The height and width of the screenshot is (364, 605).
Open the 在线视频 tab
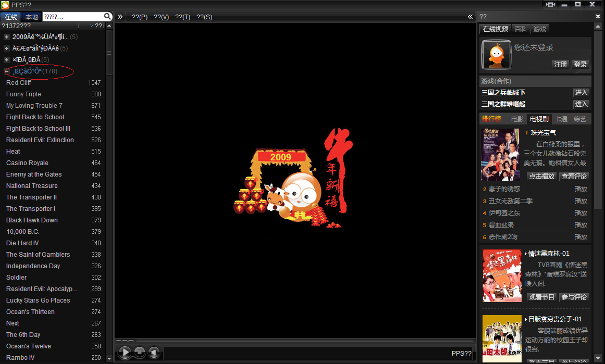[496, 29]
